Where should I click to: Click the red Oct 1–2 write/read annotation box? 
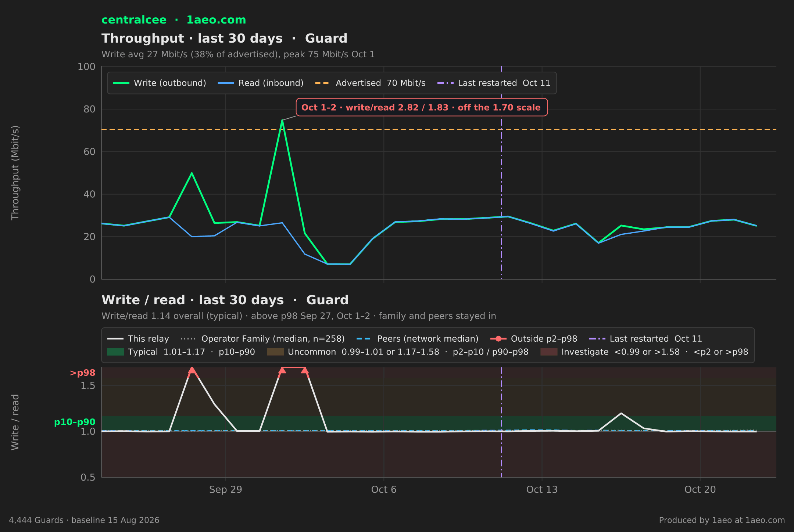click(x=422, y=107)
